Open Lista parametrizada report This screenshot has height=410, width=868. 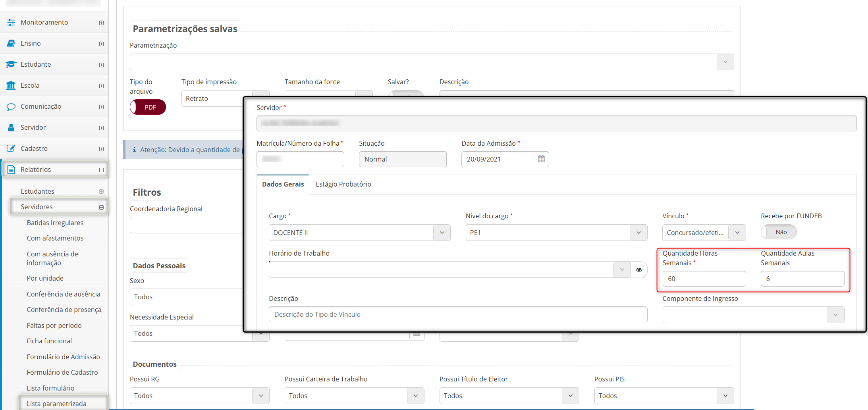click(56, 404)
